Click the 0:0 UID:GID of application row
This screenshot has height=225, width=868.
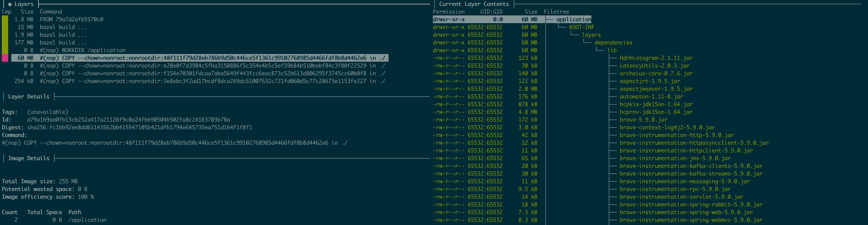coord(498,19)
